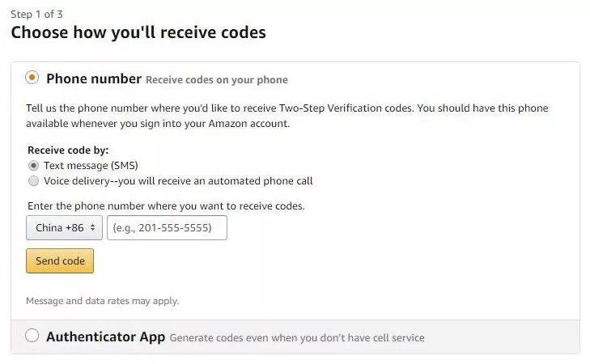Open the China +86 country code dropdown
The image size is (590, 364).
coord(64,228)
